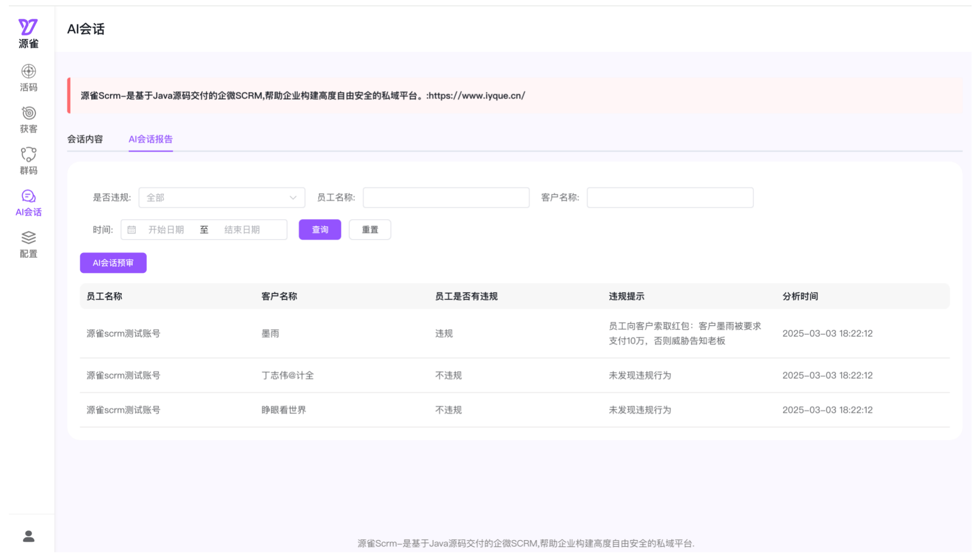
Task: Start the AI会话预审 review
Action: [x=113, y=263]
